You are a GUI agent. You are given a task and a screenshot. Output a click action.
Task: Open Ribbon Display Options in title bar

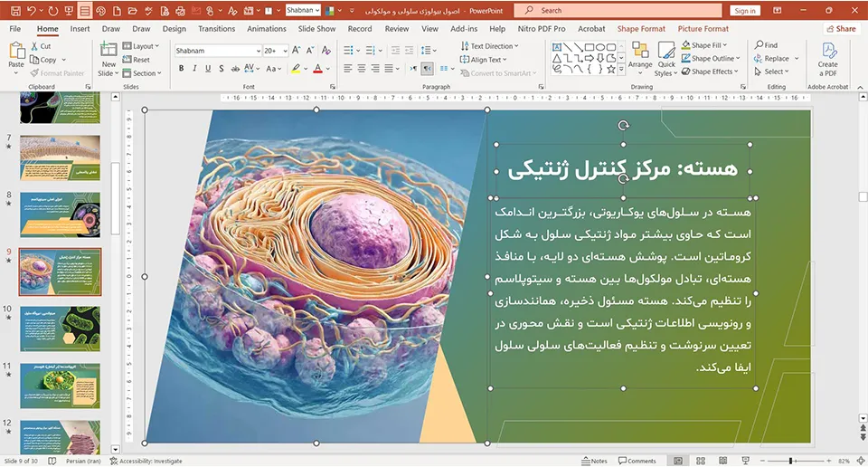(778, 11)
